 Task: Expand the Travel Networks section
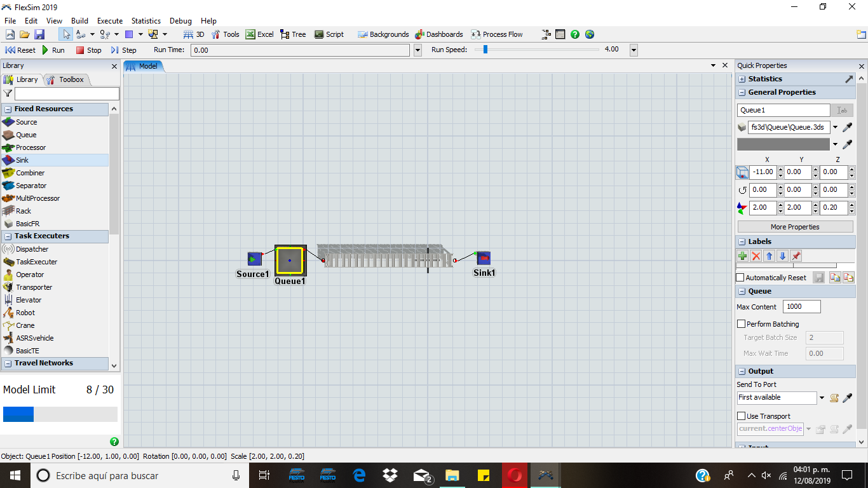click(8, 363)
